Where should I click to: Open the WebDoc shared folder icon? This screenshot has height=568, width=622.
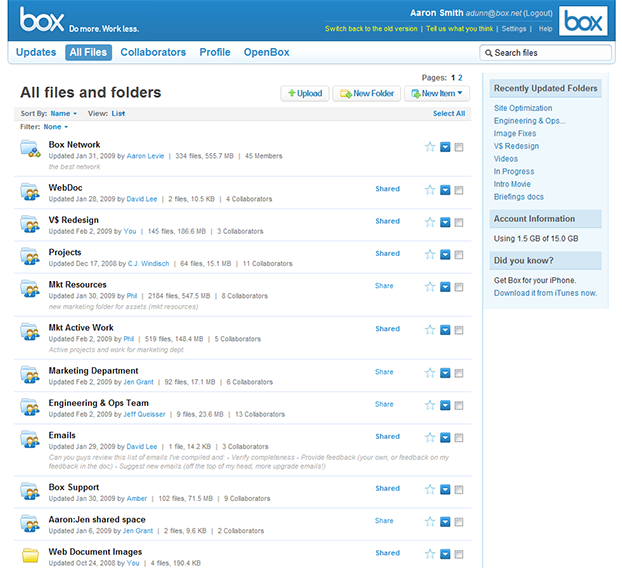click(x=30, y=191)
